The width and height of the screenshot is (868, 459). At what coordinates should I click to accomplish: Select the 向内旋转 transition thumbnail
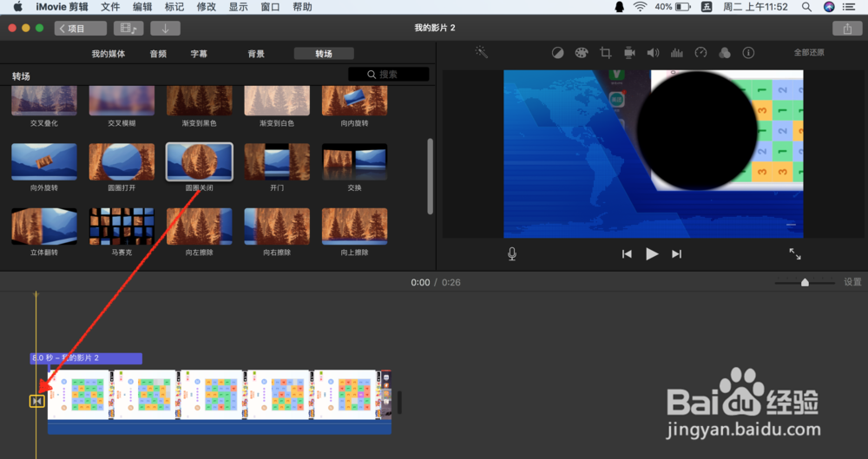pos(355,101)
